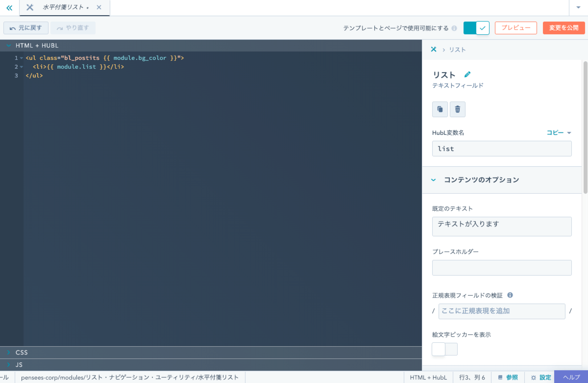The height and width of the screenshot is (383, 588).
Task: Expand the CSS section
Action: (22, 353)
